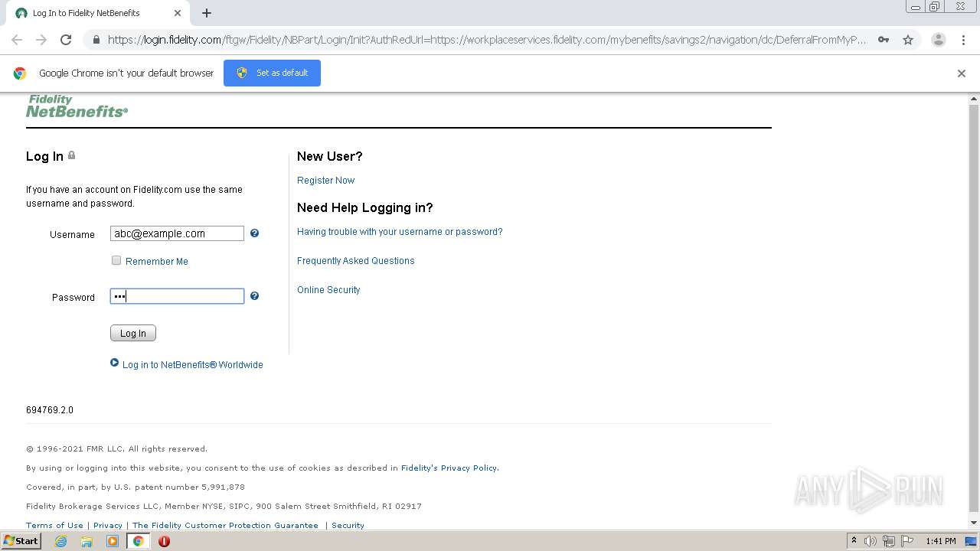The image size is (980, 551).
Task: Open Chrome's three-dot menu
Action: coord(963,40)
